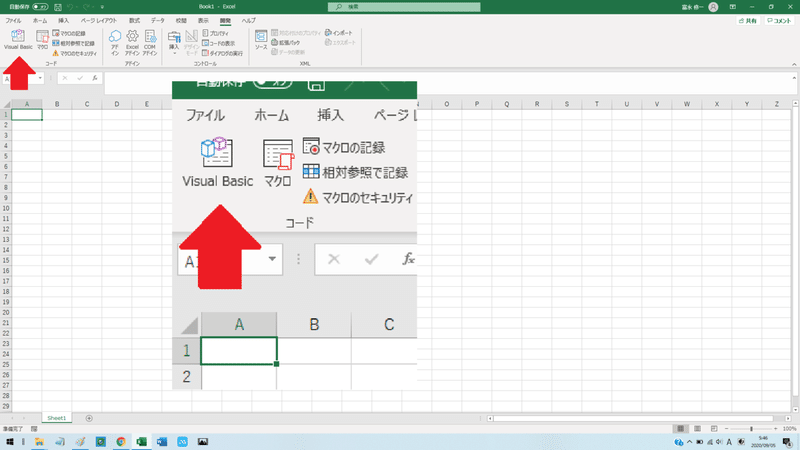Switch to the Review (校閲) tab
Viewport: 800px width, 450px height.
pyautogui.click(x=181, y=20)
